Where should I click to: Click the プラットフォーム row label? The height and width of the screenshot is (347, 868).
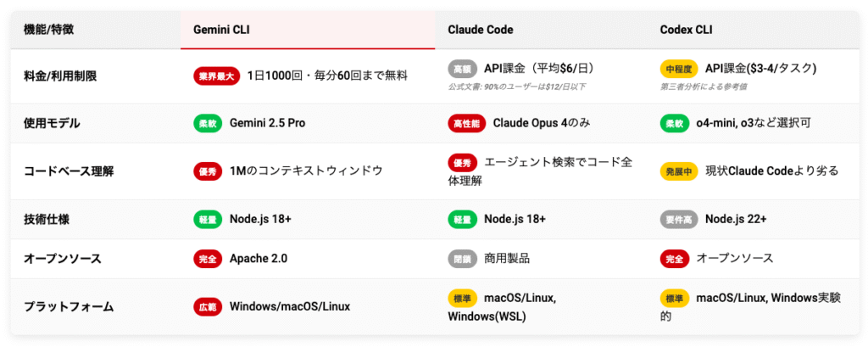tap(69, 306)
